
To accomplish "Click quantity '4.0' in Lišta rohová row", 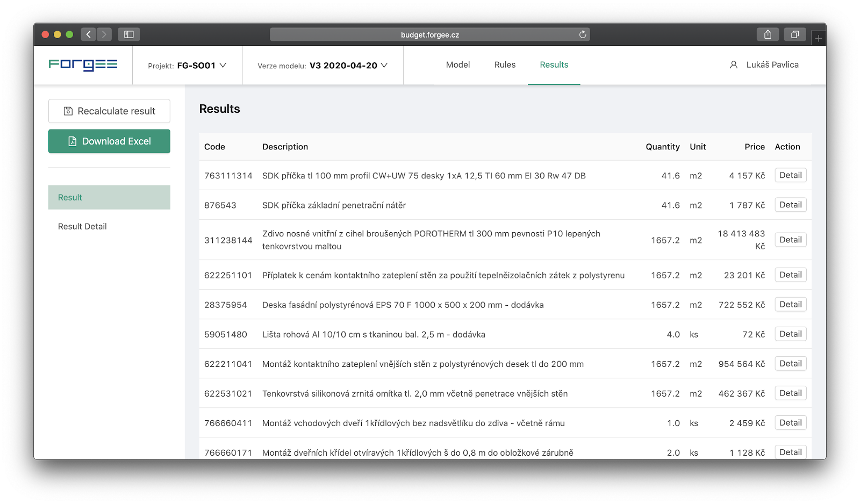I will coord(673,334).
